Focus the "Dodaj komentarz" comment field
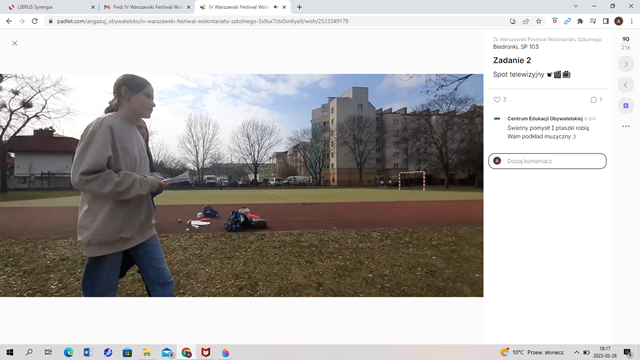The height and width of the screenshot is (360, 640). point(547,161)
